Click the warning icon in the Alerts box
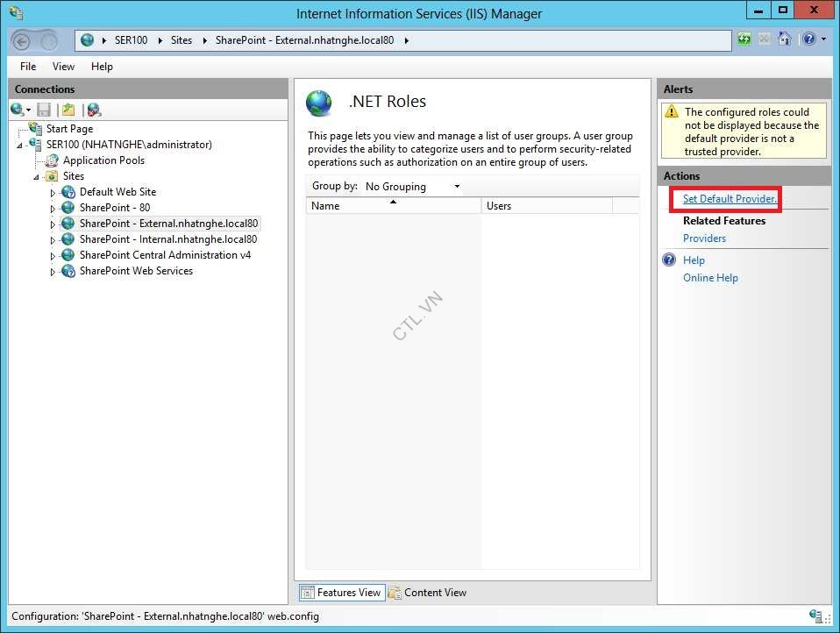Image resolution: width=840 pixels, height=633 pixels. (x=673, y=110)
